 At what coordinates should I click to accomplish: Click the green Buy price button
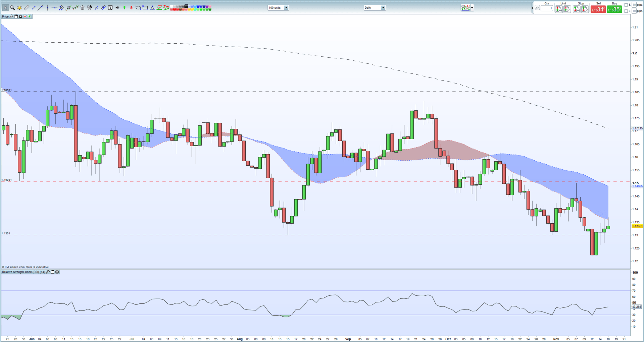pos(614,9)
